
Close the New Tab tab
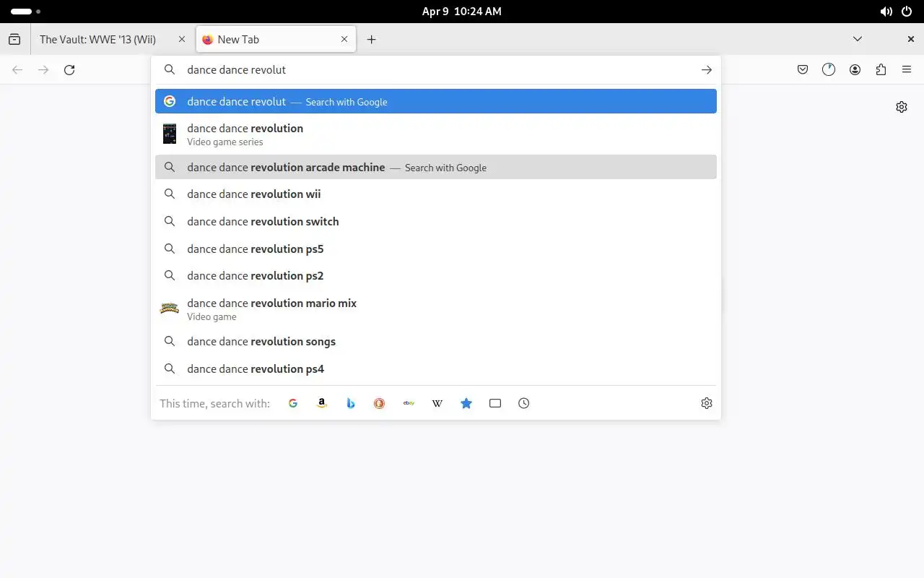coord(344,40)
